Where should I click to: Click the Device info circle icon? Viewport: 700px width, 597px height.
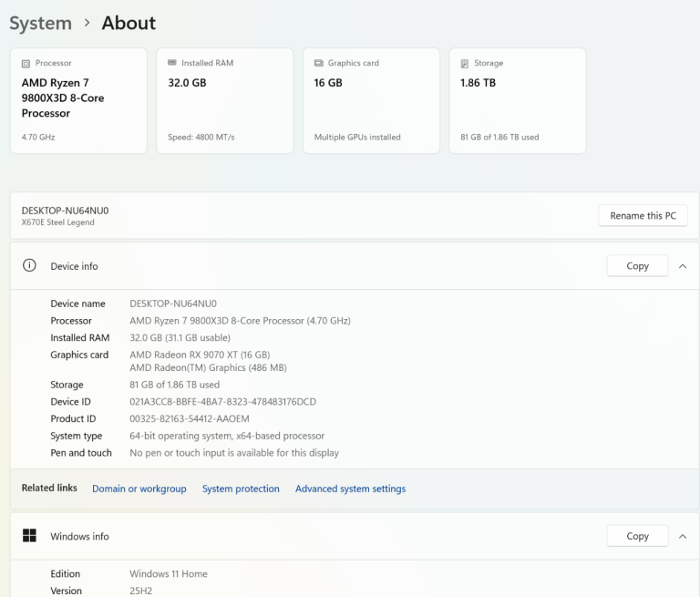coord(29,265)
